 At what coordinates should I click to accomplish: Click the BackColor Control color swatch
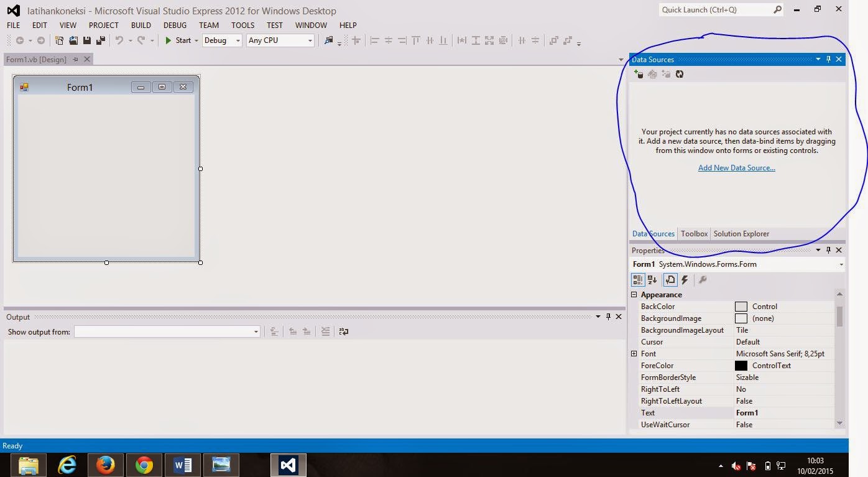[741, 307]
